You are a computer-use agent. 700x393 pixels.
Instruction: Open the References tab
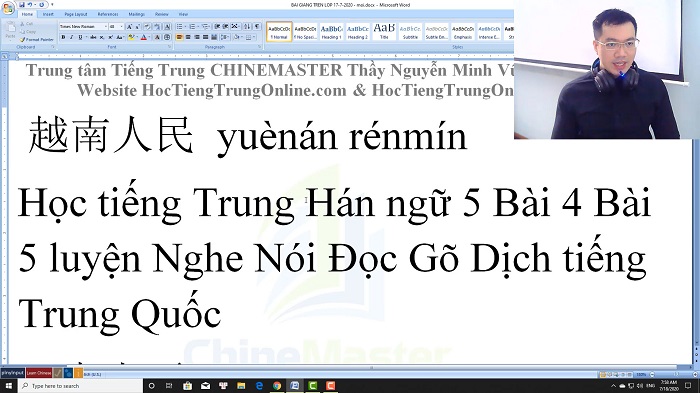point(108,14)
